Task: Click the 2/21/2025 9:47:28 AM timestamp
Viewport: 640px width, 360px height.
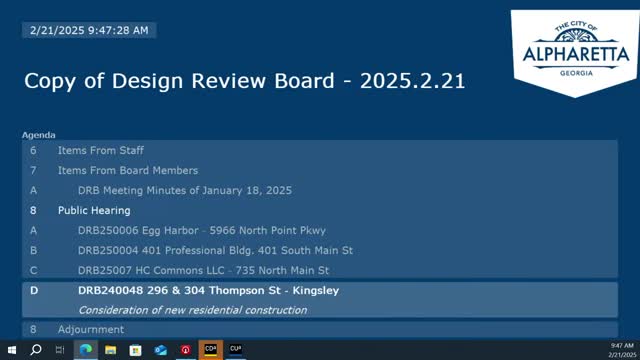Action: point(89,30)
